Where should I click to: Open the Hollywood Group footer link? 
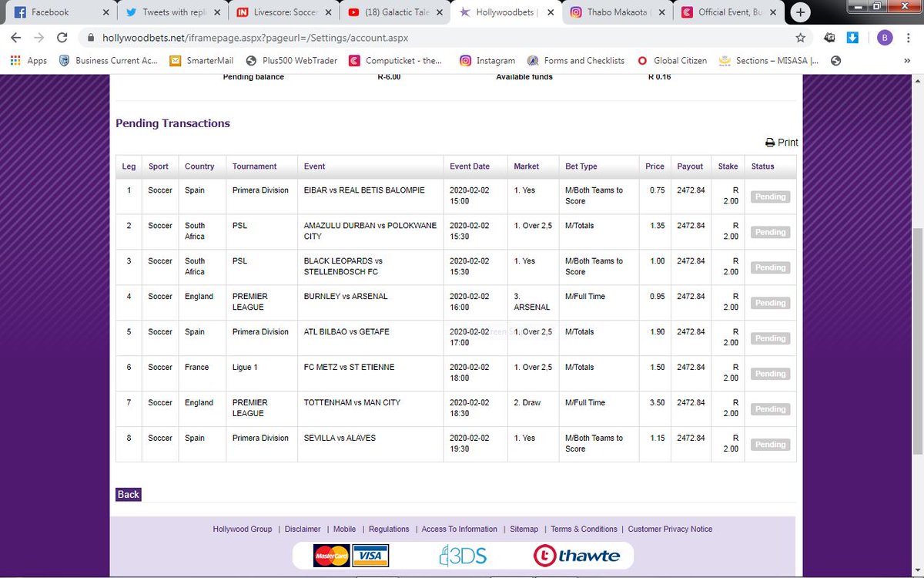tap(243, 529)
